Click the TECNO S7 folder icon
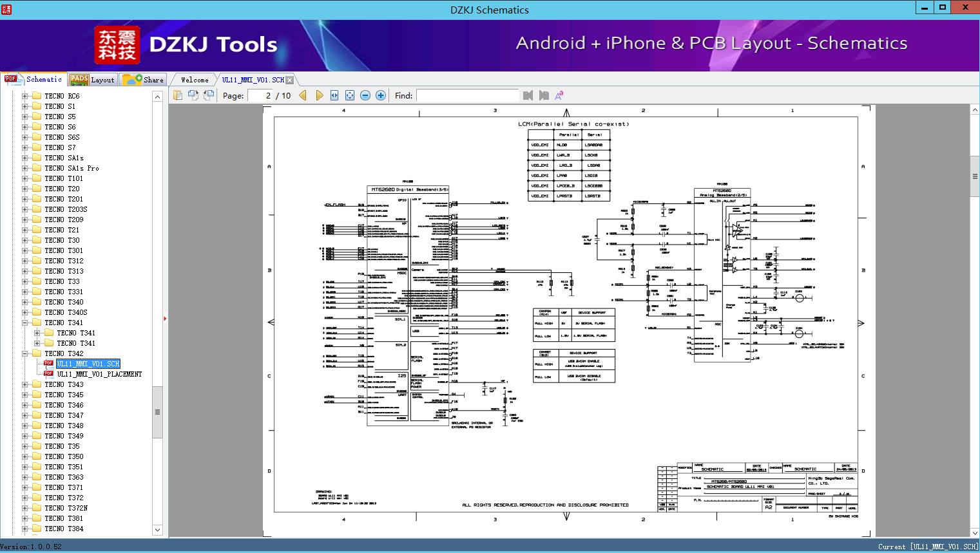This screenshot has width=980, height=553. (x=37, y=147)
